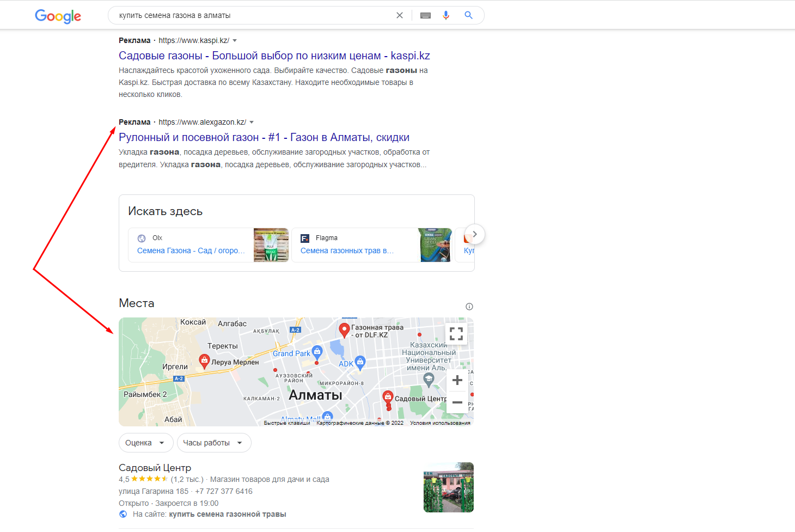This screenshot has width=795, height=532.
Task: Open the Flagma Семена газонных трав link
Action: (x=347, y=250)
